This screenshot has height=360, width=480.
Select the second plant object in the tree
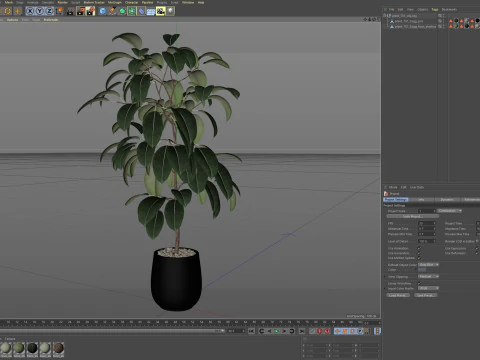(x=409, y=21)
